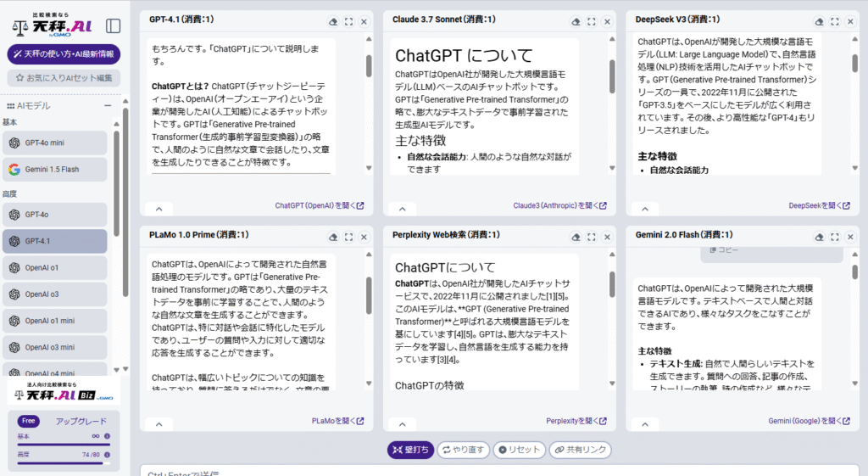Toggle the sidebar panel icon
This screenshot has height=476, width=868.
click(x=113, y=26)
